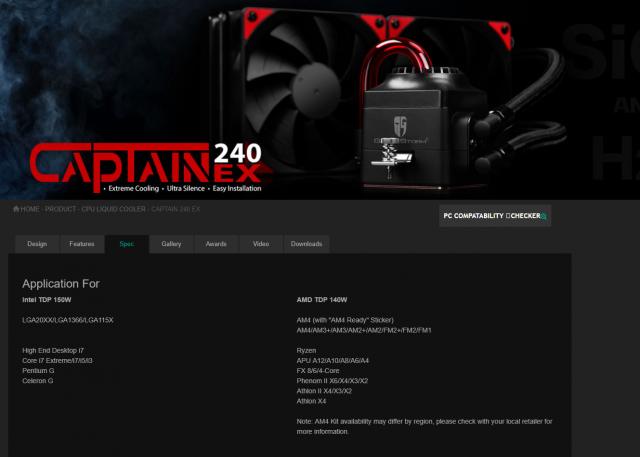Click 'Core i7 Extreme/i7/i5/i3' text
The image size is (640, 457).
pyautogui.click(x=57, y=361)
